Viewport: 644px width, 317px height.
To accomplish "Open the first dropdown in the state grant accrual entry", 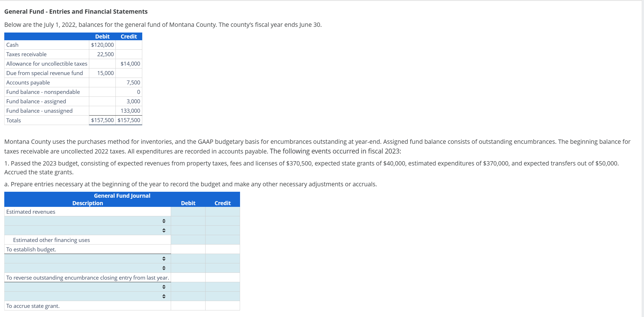I will (x=88, y=287).
